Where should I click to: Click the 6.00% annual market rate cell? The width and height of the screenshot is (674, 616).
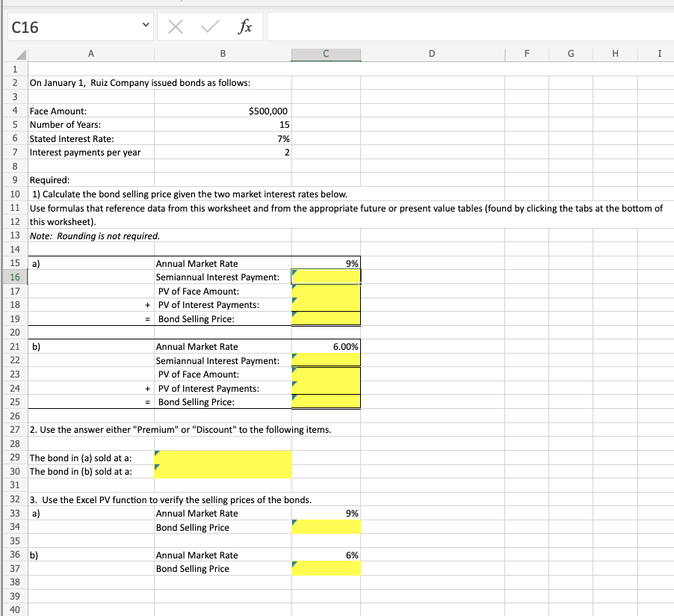[326, 346]
